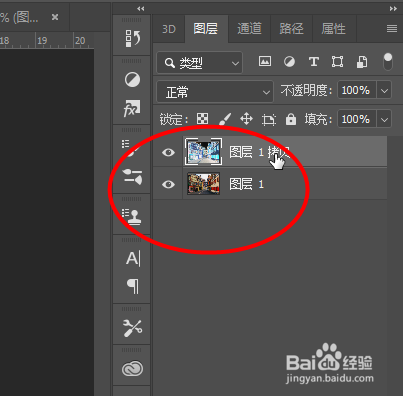Open the Adjustments panel icon
Viewport: 403px width, 396px height.
coord(132,80)
